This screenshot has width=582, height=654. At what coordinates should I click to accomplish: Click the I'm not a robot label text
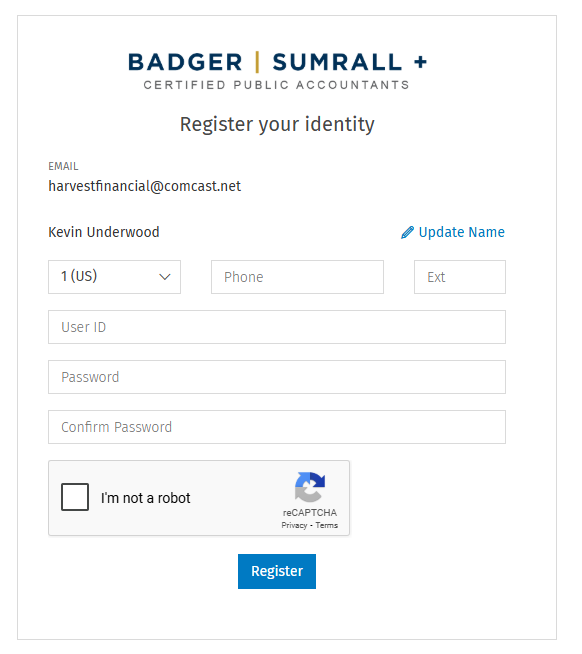pos(146,498)
